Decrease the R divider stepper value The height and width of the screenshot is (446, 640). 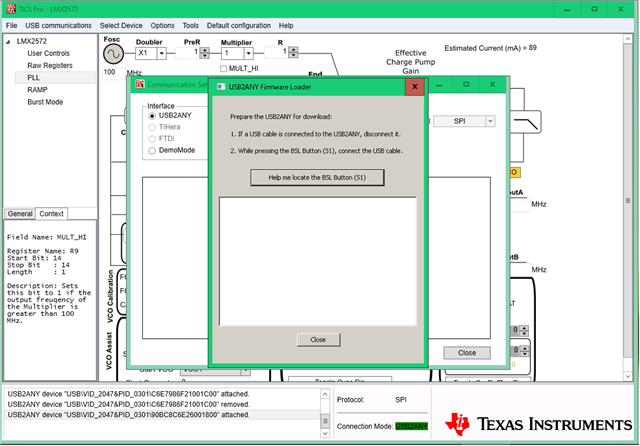click(293, 55)
